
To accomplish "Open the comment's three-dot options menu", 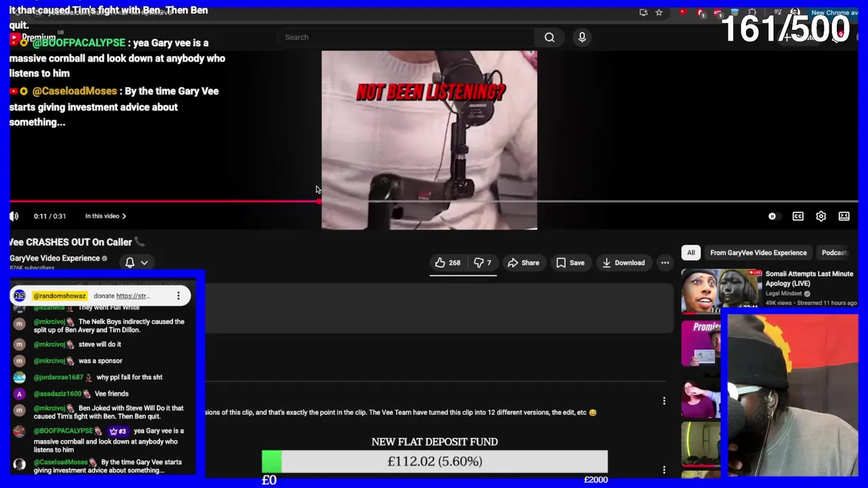I will pos(664,401).
